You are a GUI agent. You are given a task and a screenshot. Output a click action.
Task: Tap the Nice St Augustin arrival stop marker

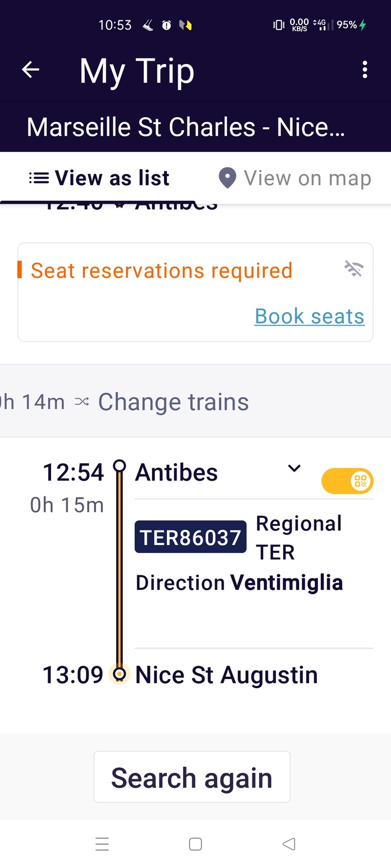point(119,674)
